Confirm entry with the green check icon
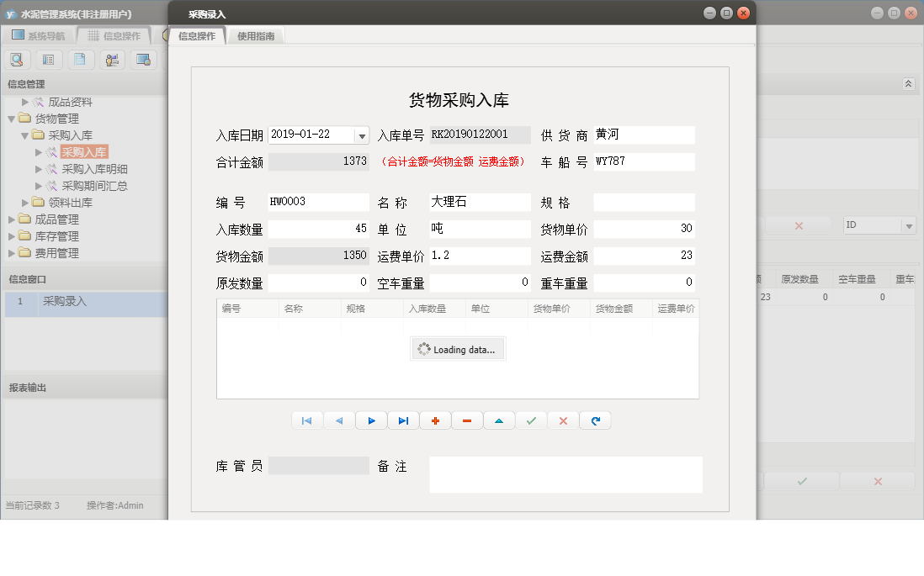 (531, 420)
